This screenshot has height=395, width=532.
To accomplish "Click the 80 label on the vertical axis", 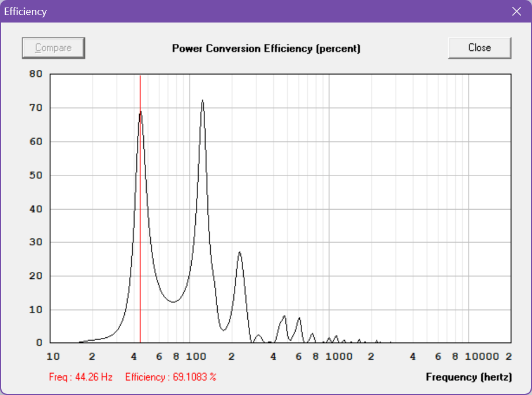I will [x=36, y=74].
